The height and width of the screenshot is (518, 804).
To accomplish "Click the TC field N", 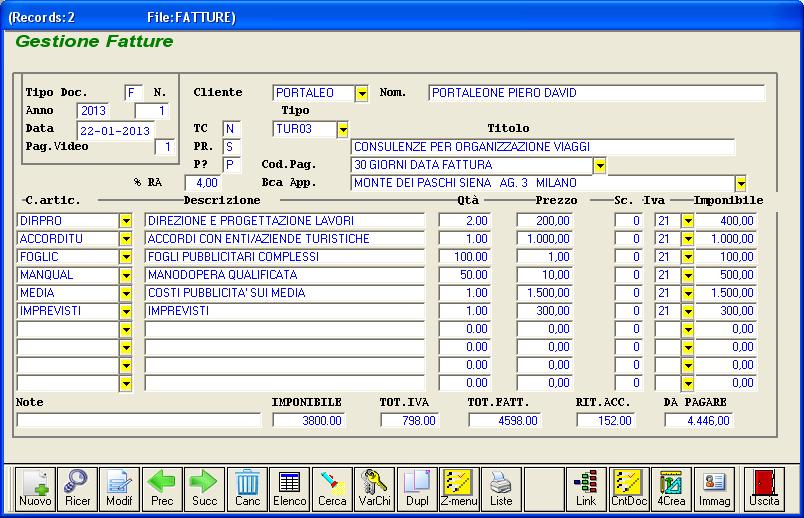I will (x=231, y=129).
